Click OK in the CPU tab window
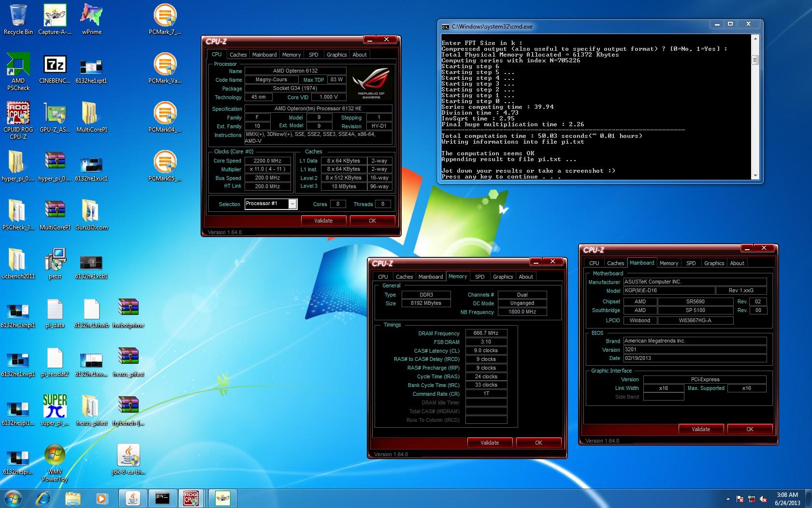The height and width of the screenshot is (508, 812). click(372, 221)
